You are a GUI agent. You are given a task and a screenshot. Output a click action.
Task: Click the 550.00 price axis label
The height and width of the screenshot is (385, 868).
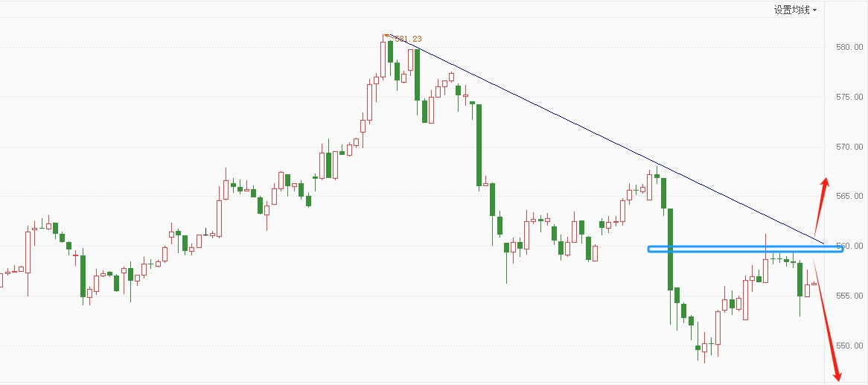tap(849, 345)
